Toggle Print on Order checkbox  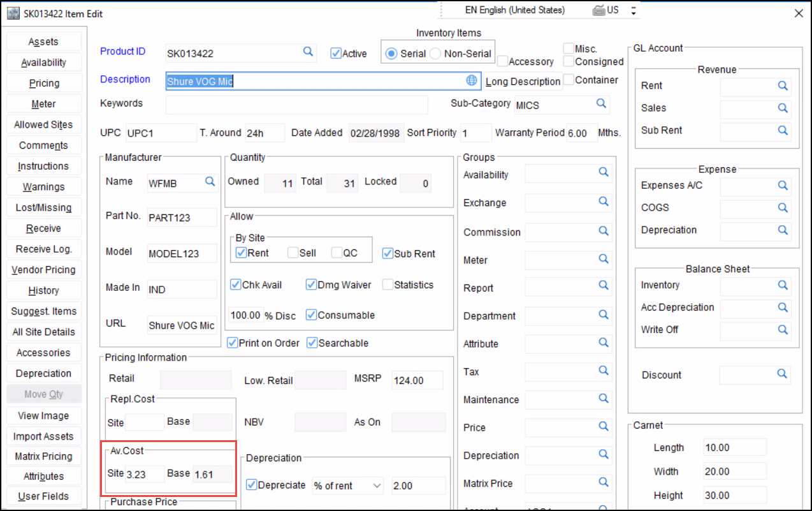(233, 343)
